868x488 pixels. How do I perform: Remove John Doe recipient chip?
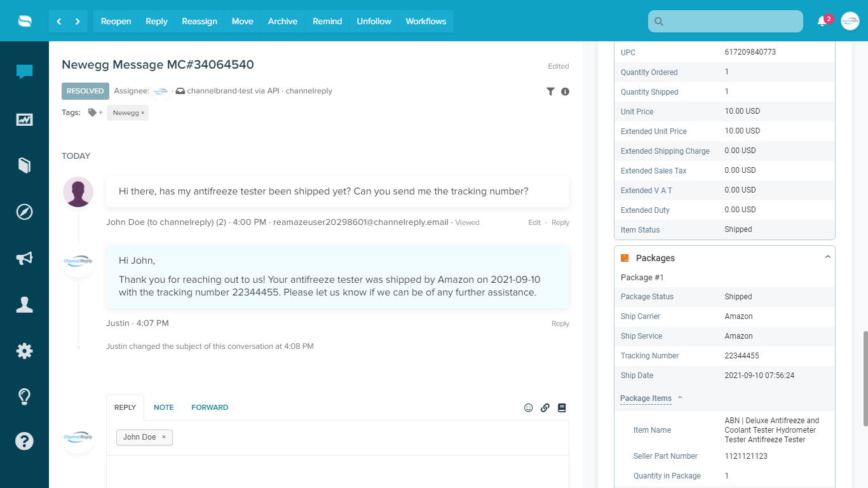click(163, 437)
